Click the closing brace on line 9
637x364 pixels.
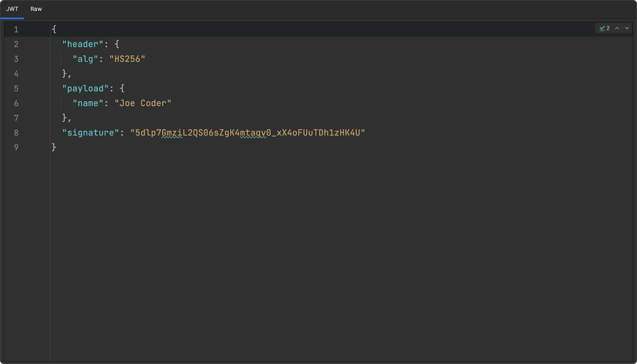54,147
